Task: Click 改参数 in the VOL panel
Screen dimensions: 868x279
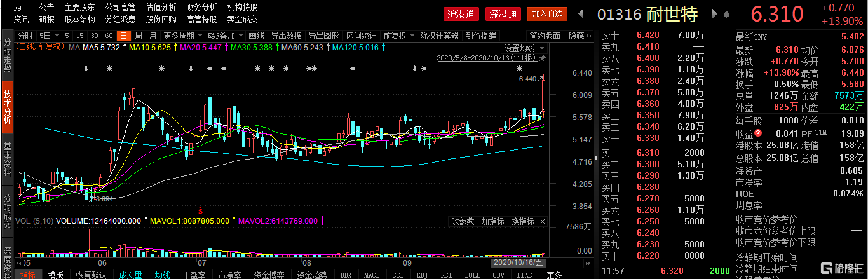Action: click(x=463, y=221)
